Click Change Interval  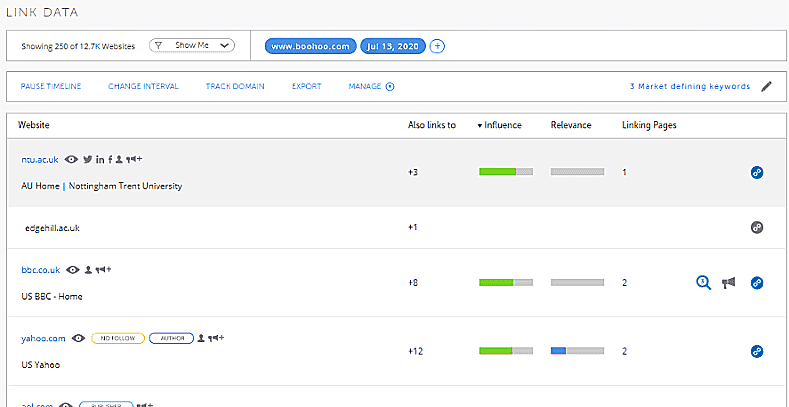click(x=143, y=87)
